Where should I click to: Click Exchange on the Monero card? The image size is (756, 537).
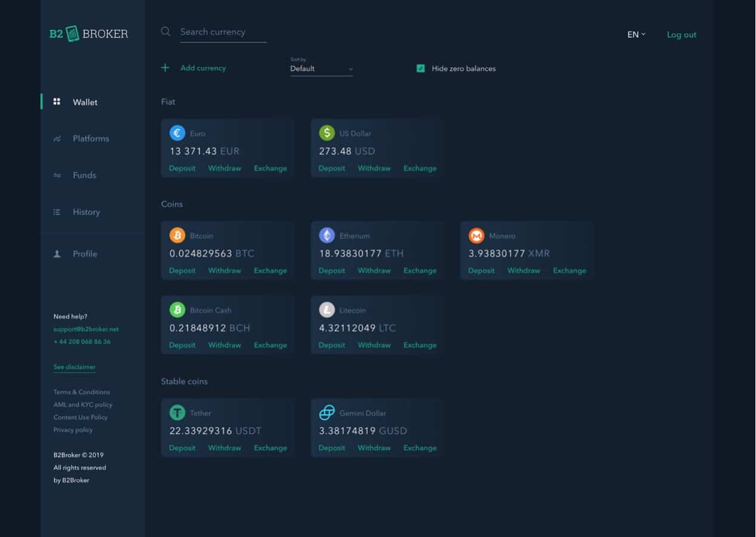pyautogui.click(x=569, y=271)
